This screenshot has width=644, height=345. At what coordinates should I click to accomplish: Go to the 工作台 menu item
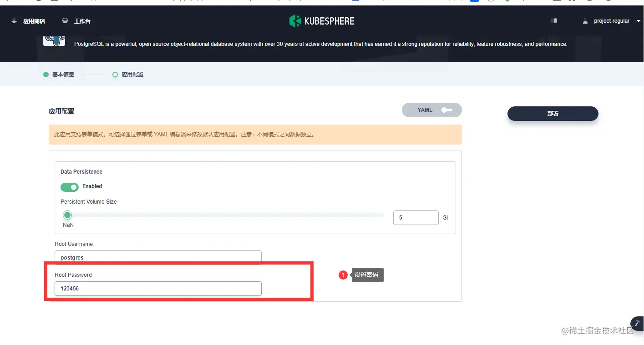(82, 21)
